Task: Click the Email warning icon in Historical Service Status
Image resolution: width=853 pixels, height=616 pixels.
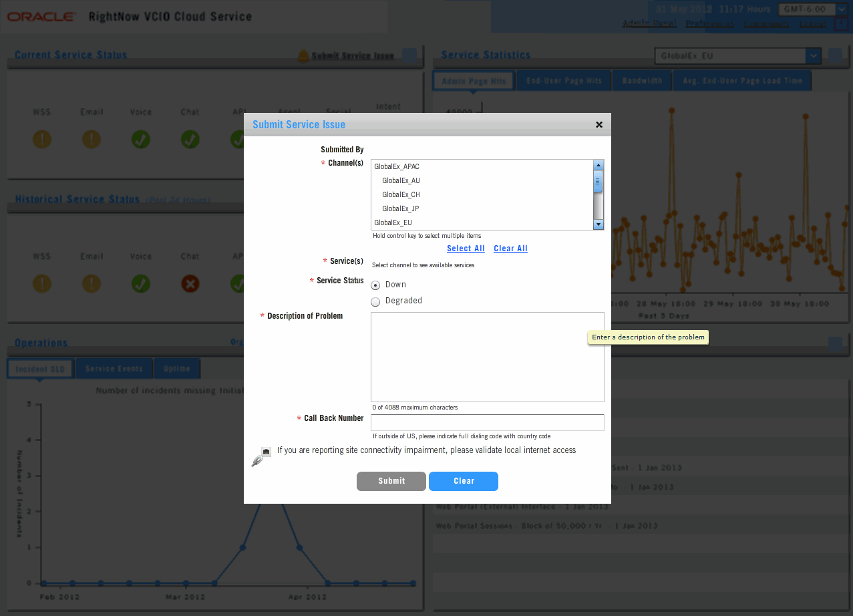Action: tap(92, 283)
